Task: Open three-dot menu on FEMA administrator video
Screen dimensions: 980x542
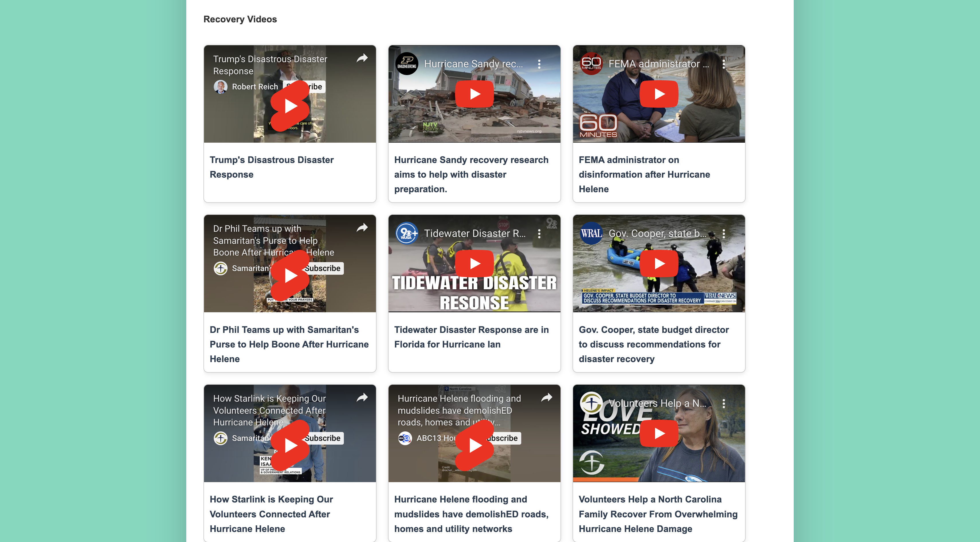Action: click(724, 64)
